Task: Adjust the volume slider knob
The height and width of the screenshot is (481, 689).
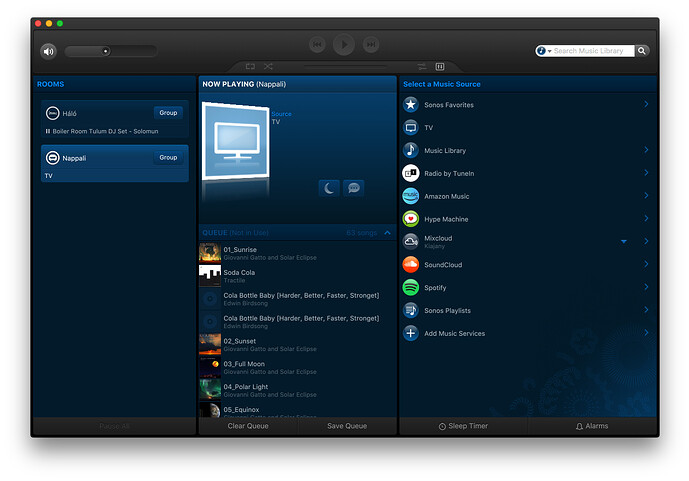Action: point(105,51)
